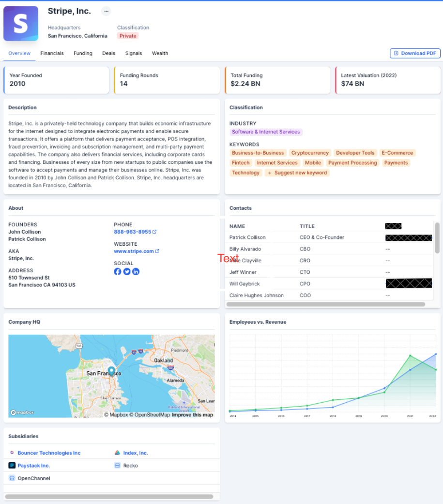The width and height of the screenshot is (443, 504).
Task: Open the OpenStreetMap attribution link
Action: click(150, 415)
